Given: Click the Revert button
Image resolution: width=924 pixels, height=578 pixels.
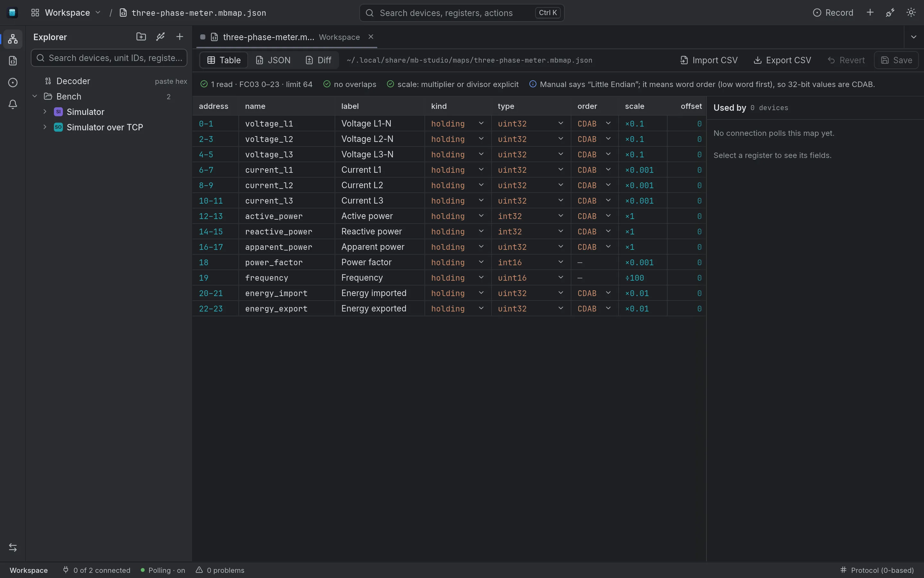Looking at the screenshot, I should click(x=846, y=60).
